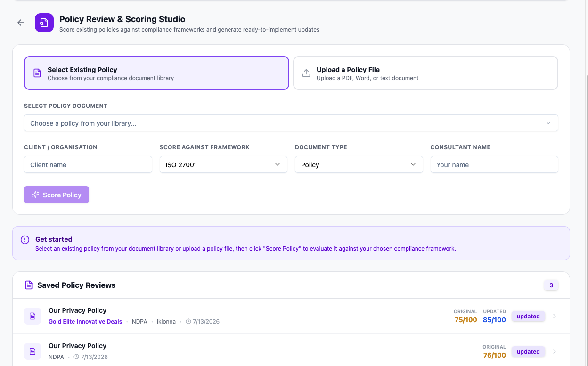This screenshot has height=366, width=588.
Task: Expand the 76/100 review row chevron
Action: click(555, 351)
